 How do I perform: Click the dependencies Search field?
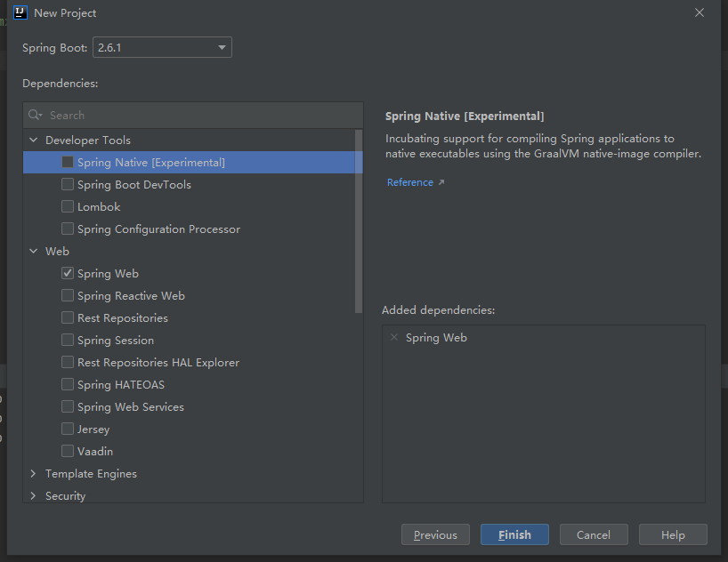[192, 115]
